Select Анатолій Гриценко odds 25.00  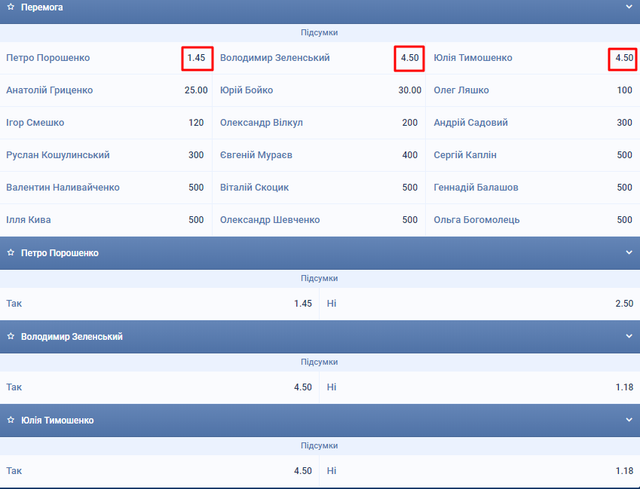196,90
